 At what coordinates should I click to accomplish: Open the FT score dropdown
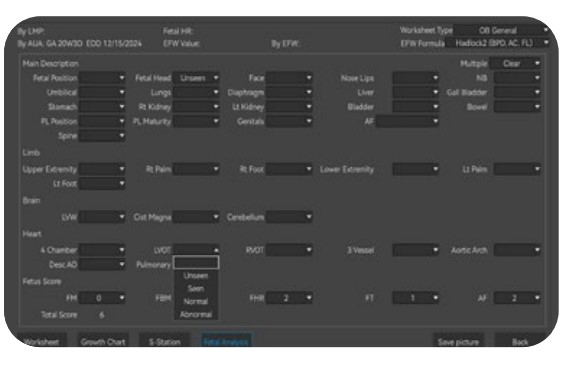click(x=415, y=298)
